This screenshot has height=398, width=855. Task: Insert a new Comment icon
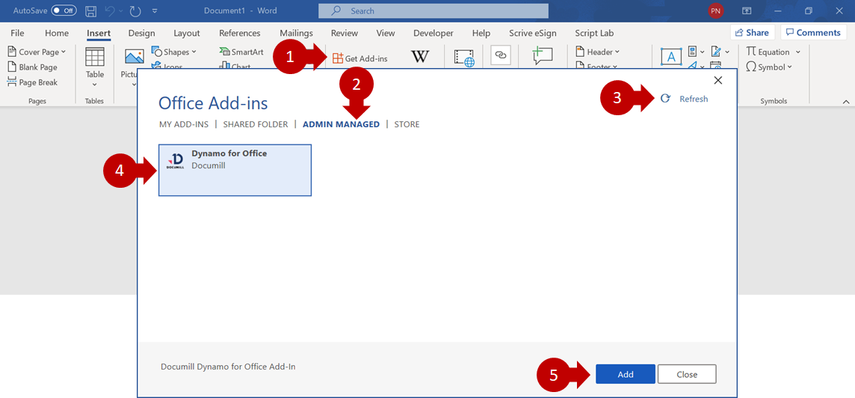point(543,56)
